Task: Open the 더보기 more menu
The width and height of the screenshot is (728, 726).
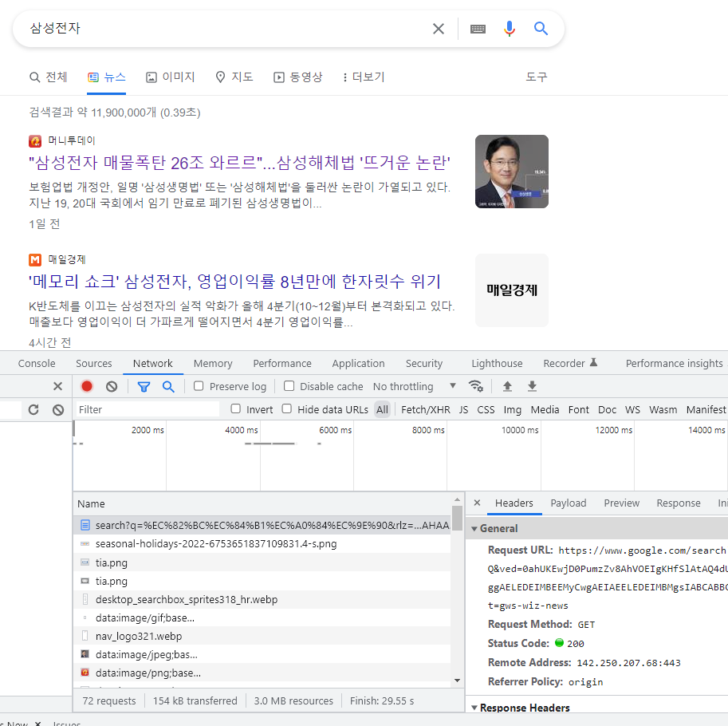Action: (x=363, y=77)
